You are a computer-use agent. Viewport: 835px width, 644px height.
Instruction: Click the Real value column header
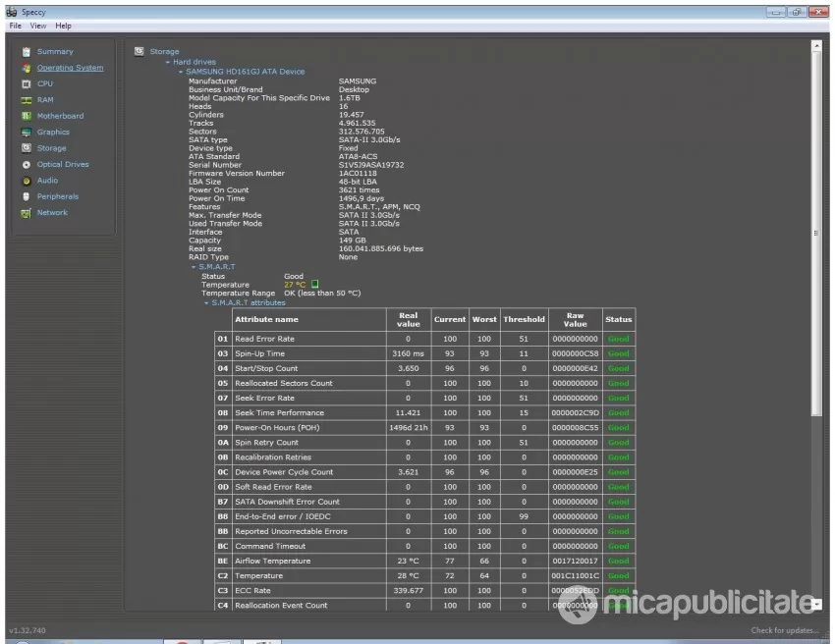click(x=409, y=319)
